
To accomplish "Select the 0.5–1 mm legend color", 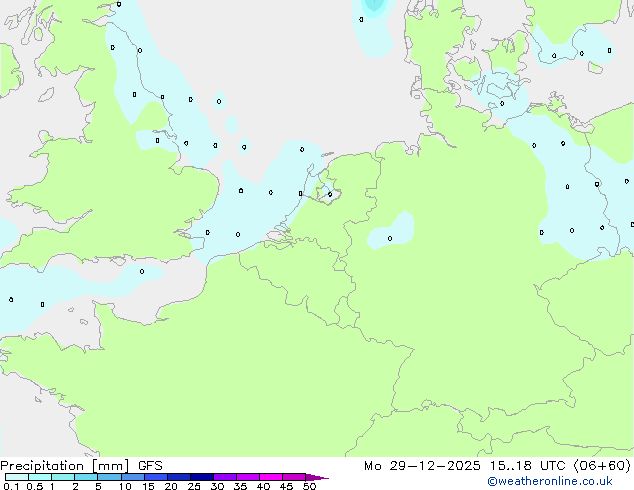I will click(40, 477).
